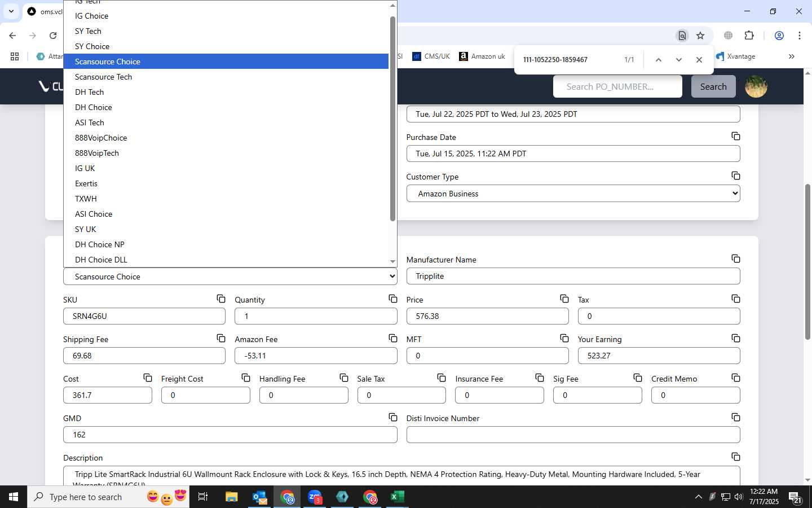Select DH Choice NP option
812x508 pixels.
[226, 244]
